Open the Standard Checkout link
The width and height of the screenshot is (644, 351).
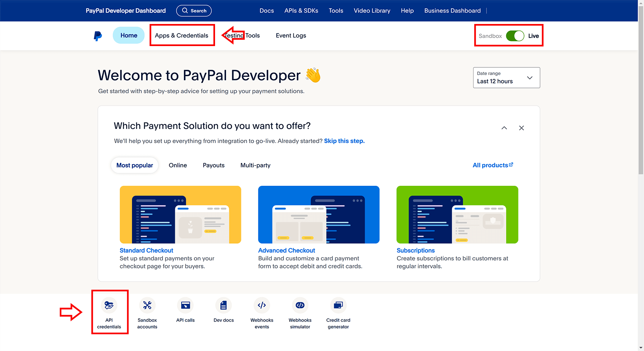146,250
